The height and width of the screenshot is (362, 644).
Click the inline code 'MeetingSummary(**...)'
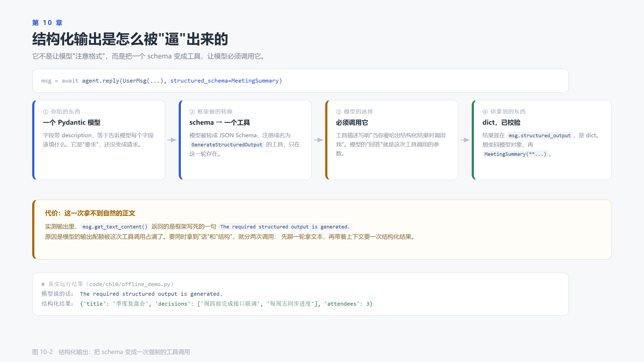pyautogui.click(x=515, y=154)
